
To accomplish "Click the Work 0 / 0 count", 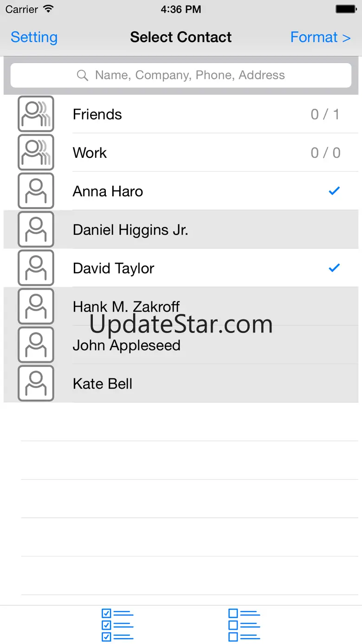I will (x=325, y=153).
